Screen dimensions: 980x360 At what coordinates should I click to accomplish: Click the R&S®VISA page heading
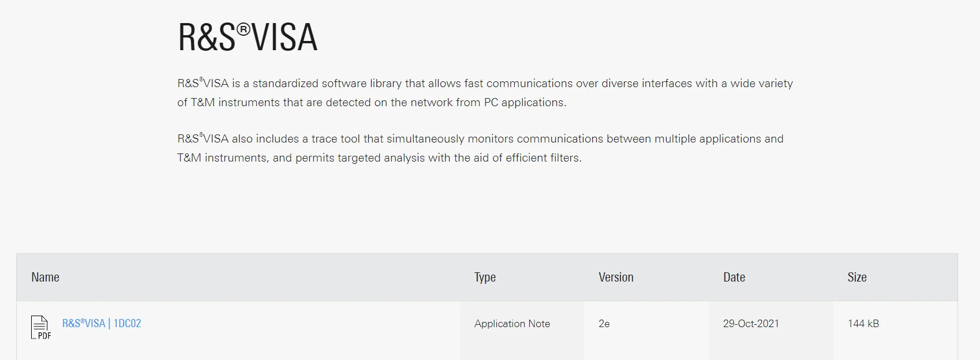(x=248, y=37)
